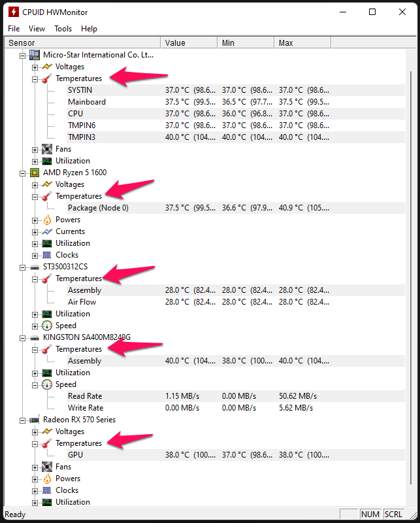
Task: Expand the Fans node under Micro-Star
Action: (35, 148)
